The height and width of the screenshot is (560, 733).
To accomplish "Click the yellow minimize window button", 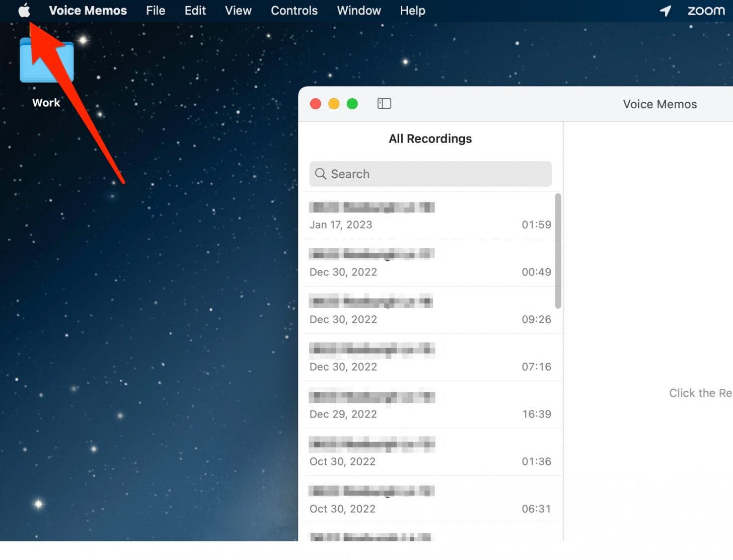I will click(x=334, y=104).
